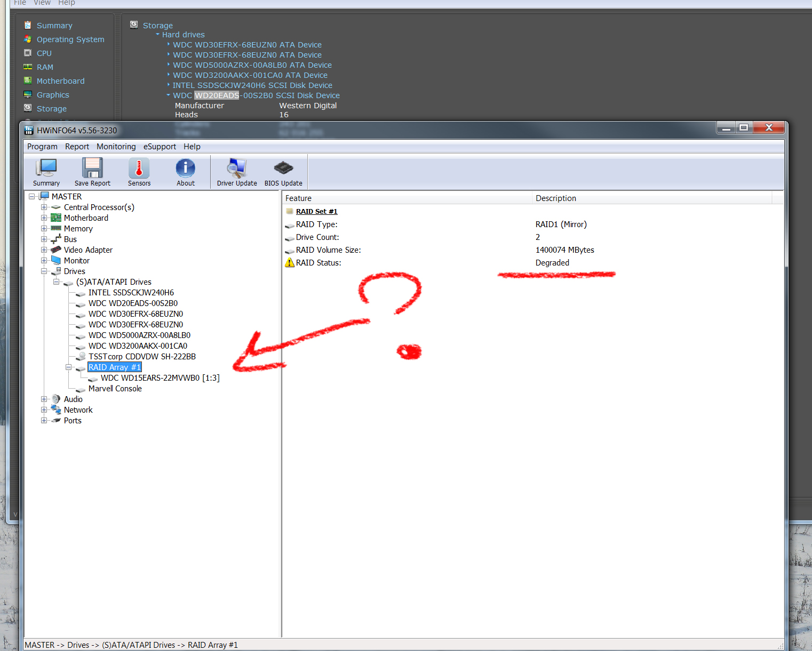Click the RAID Status warning icon
Viewport: 812px width, 651px height.
pos(290,262)
